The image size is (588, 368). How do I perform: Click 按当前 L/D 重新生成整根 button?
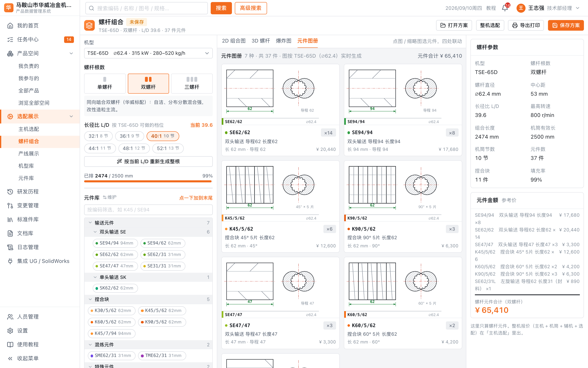pos(148,161)
